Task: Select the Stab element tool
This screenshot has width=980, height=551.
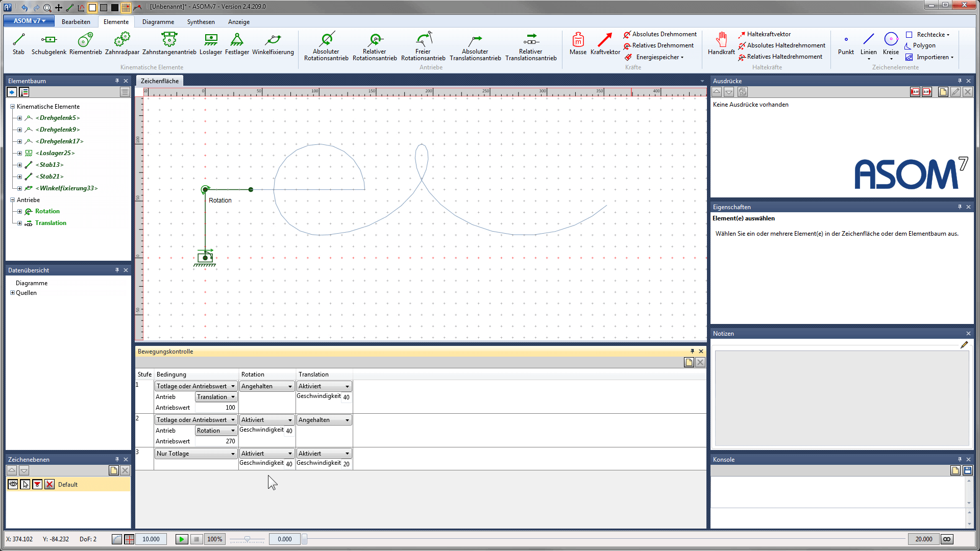Action: click(18, 44)
